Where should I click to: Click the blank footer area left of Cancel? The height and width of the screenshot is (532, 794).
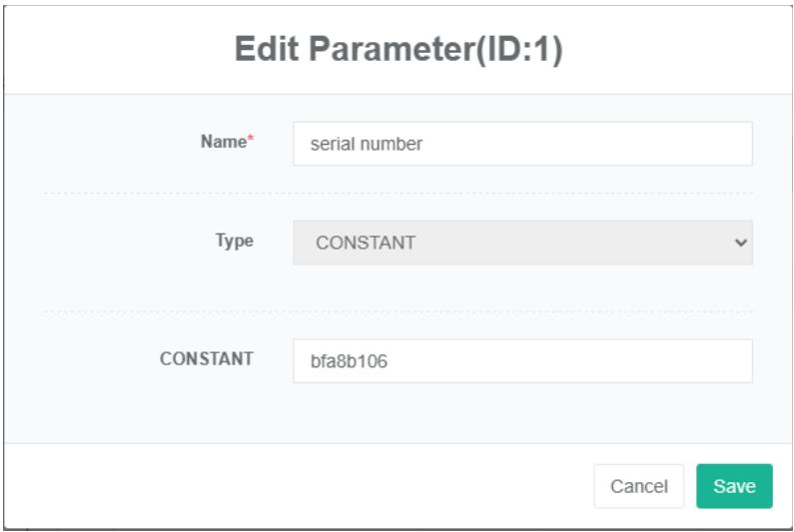[300, 486]
